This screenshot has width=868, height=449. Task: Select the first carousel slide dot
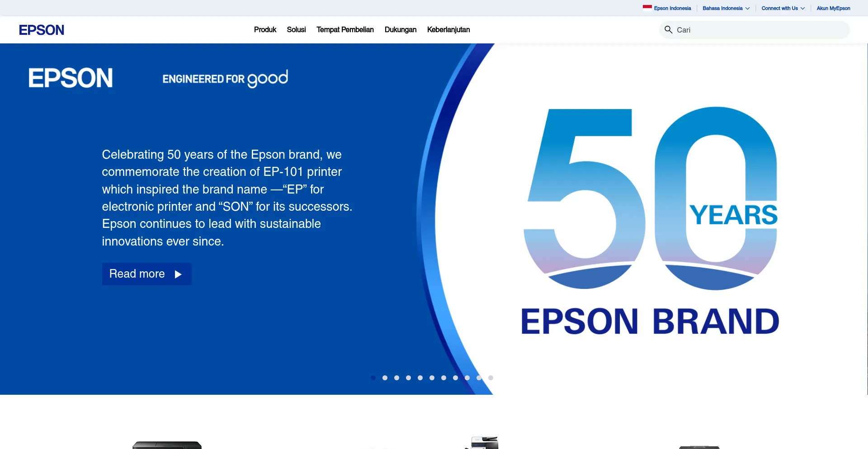click(373, 378)
